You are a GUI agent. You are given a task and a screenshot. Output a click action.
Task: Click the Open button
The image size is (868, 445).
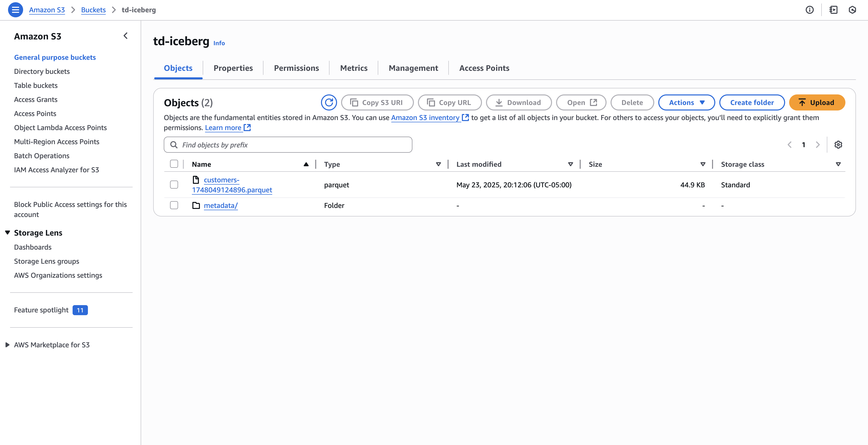coord(581,102)
